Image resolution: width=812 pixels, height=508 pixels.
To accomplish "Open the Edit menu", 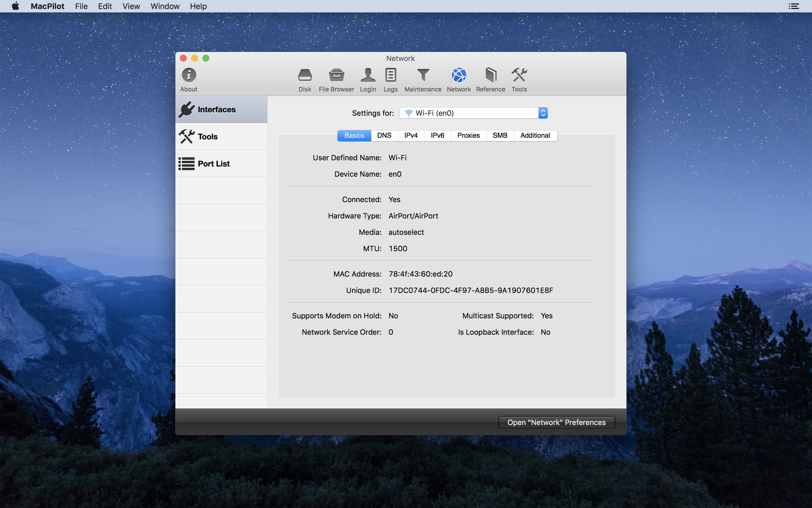I will [x=105, y=6].
